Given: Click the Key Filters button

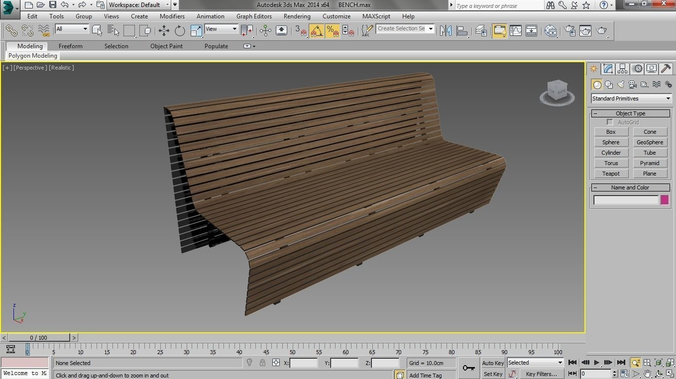Looking at the screenshot, I should [541, 374].
